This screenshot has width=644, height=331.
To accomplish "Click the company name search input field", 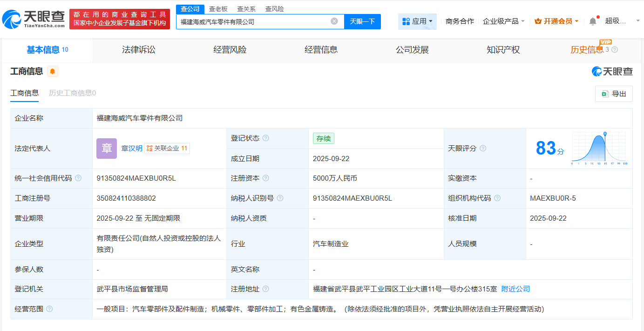I will (x=256, y=21).
